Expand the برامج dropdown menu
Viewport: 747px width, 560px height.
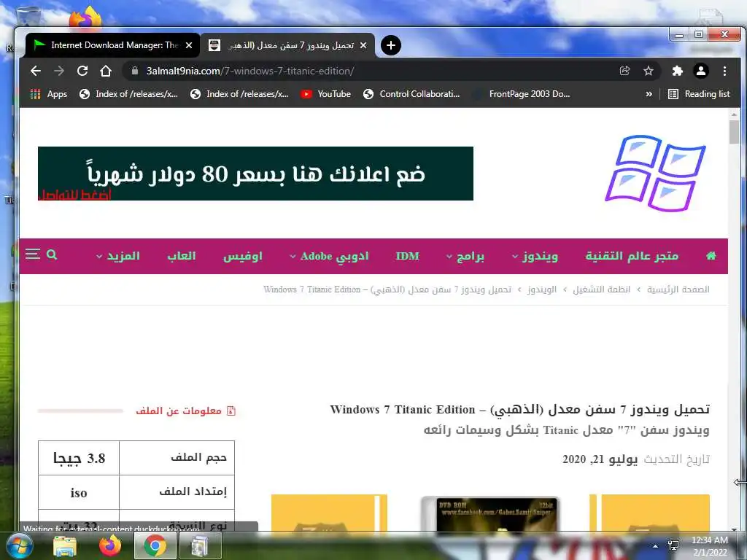[465, 256]
